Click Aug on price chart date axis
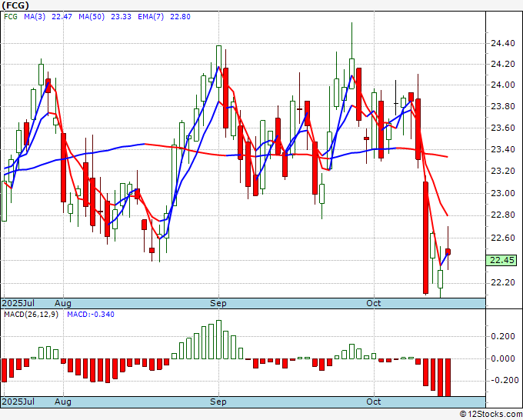523x420 pixels. (x=63, y=303)
